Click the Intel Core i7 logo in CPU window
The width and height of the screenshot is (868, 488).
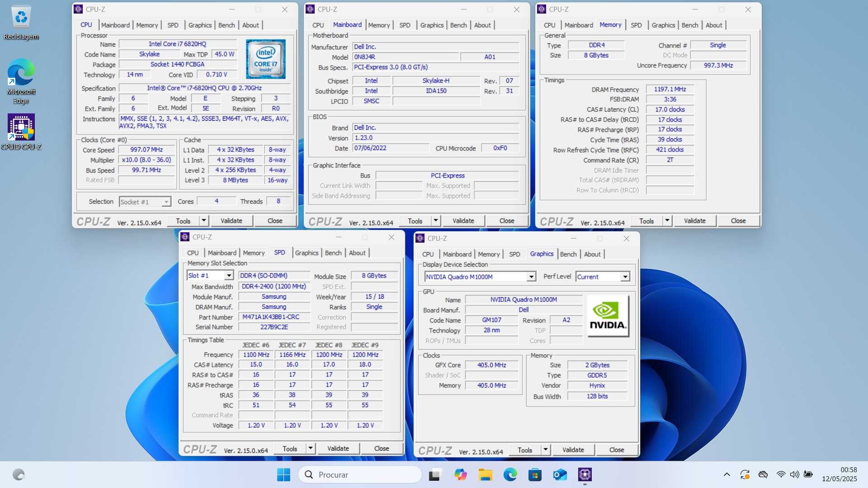[265, 59]
